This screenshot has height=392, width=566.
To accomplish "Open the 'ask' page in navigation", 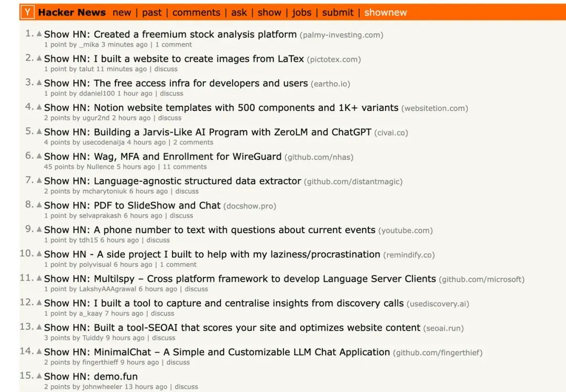I will tap(239, 13).
